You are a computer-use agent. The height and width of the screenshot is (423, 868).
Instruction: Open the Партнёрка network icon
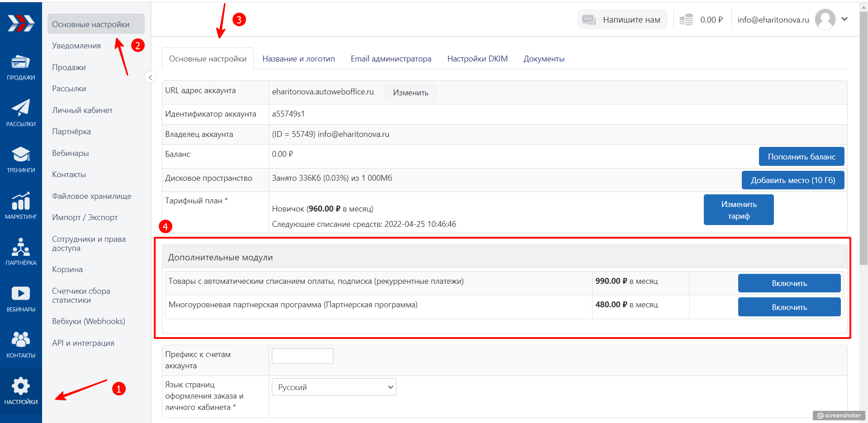point(21,248)
